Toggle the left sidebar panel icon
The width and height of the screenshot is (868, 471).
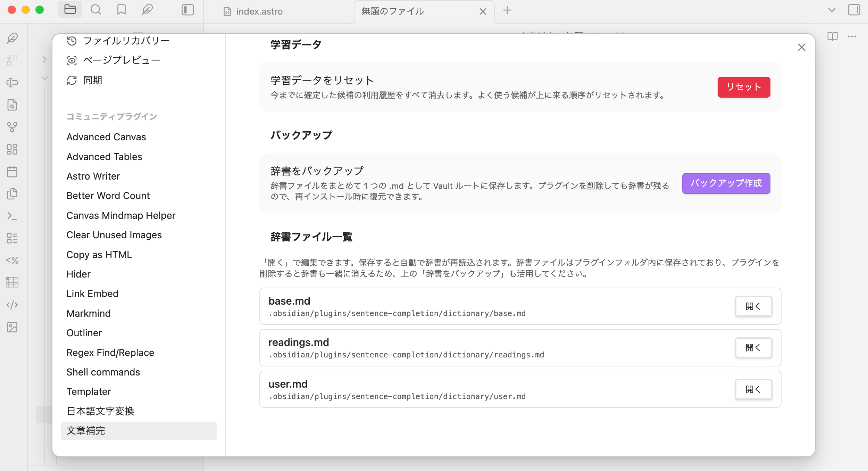pos(188,10)
